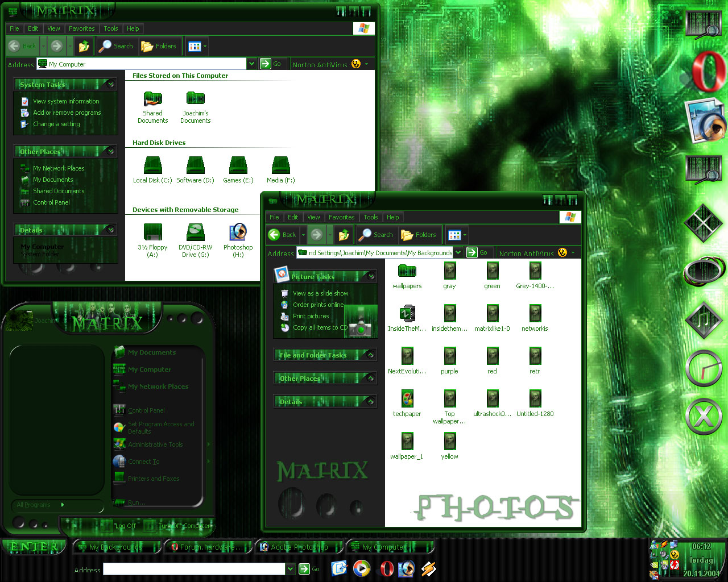Image resolution: width=728 pixels, height=582 pixels.
Task: Click Add or remove programs link
Action: 67,113
